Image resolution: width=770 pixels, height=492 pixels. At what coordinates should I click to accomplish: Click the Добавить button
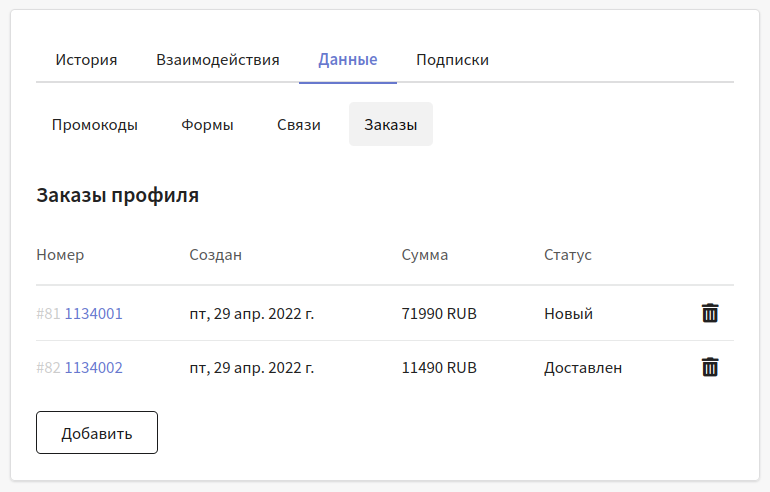pos(97,433)
